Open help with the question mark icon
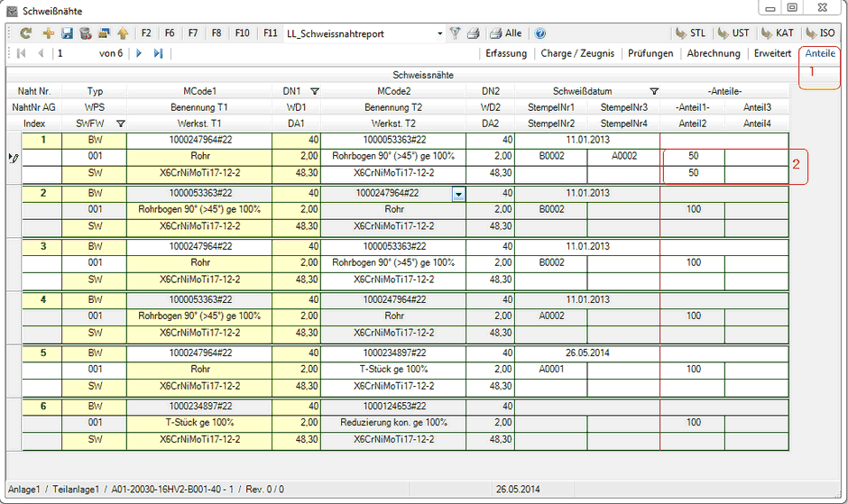Screen dimensions: 848x504 pos(539,33)
